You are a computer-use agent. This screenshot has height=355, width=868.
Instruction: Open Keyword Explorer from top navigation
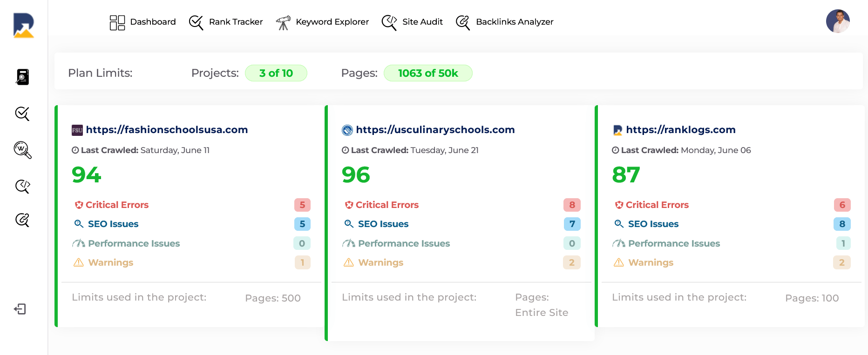point(322,22)
